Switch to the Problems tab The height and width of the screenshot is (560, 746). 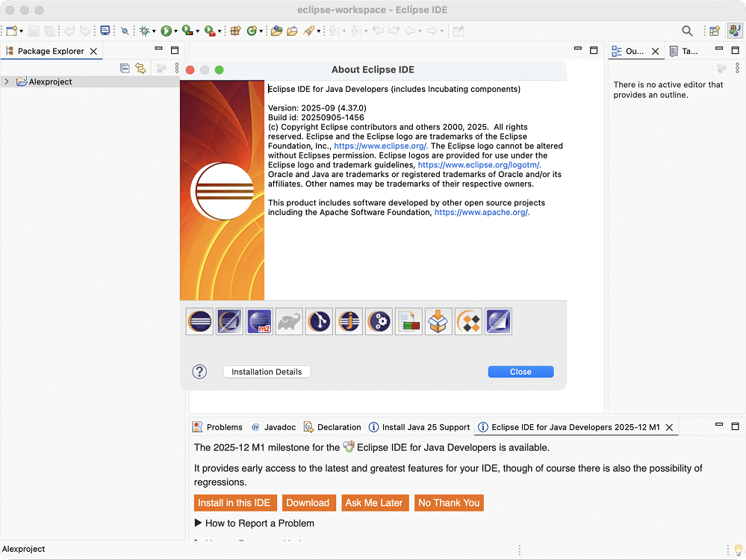pos(218,427)
